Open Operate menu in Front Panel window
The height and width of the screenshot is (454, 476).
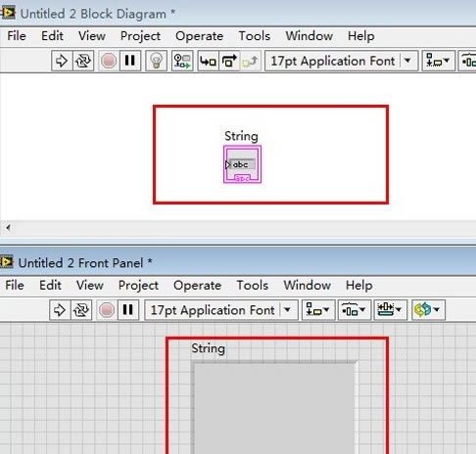pyautogui.click(x=197, y=286)
